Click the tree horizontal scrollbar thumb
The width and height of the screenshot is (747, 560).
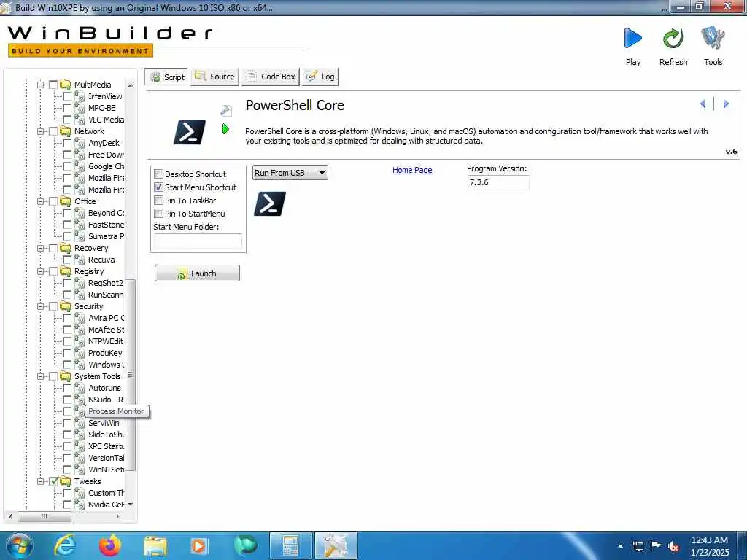[x=44, y=516]
